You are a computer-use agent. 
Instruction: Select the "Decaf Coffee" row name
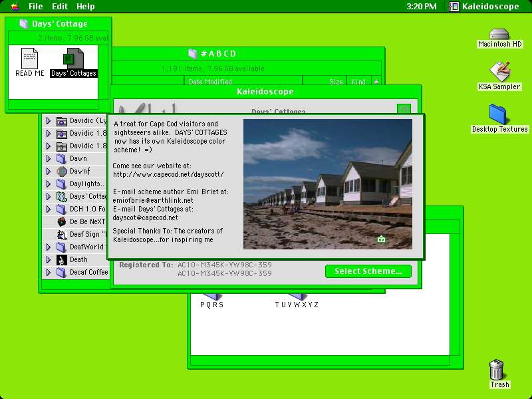pos(89,272)
